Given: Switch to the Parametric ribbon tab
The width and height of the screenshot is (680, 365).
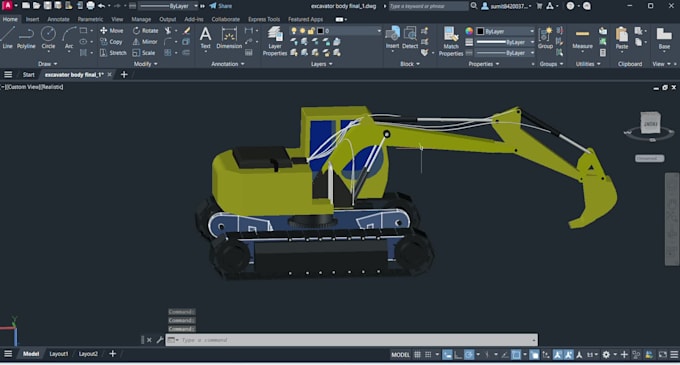Looking at the screenshot, I should point(90,19).
